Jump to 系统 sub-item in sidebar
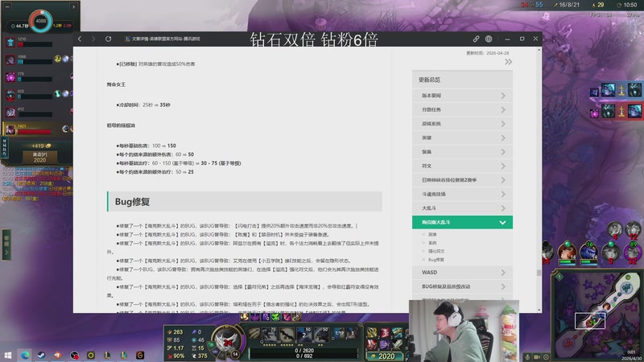This screenshot has height=362, width=644. (432, 243)
